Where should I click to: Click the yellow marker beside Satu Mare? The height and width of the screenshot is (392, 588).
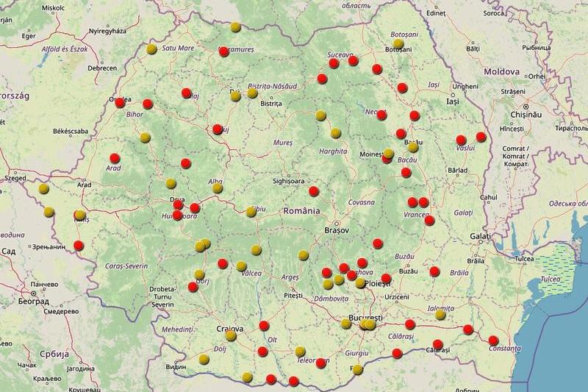151,49
